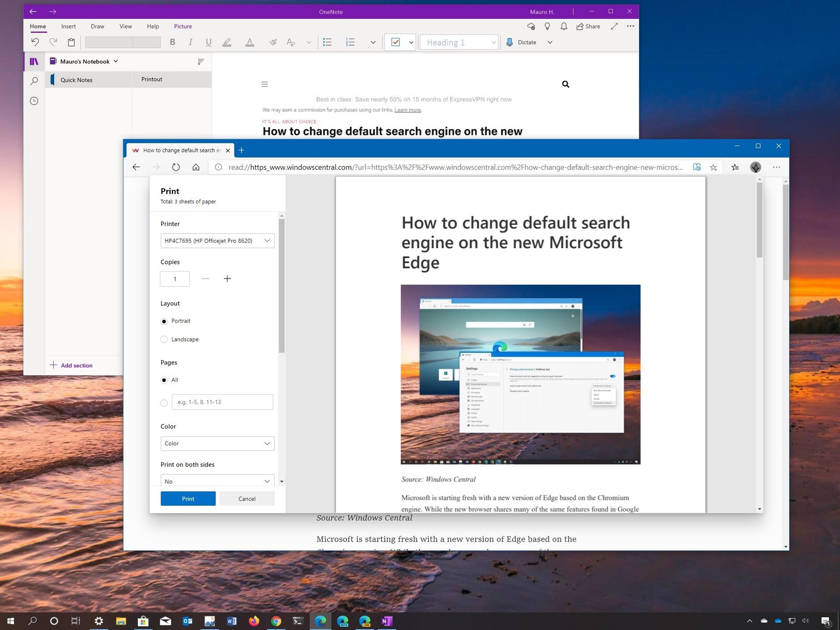This screenshot has height=630, width=840.
Task: Open the Learn more link in the article
Action: tap(407, 110)
